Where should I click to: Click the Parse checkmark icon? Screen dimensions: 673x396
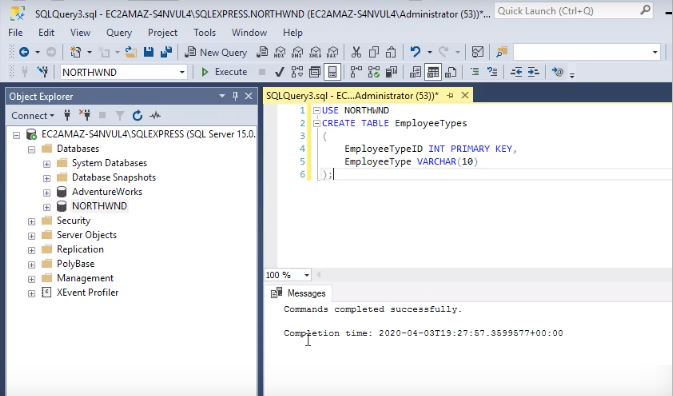(x=279, y=72)
